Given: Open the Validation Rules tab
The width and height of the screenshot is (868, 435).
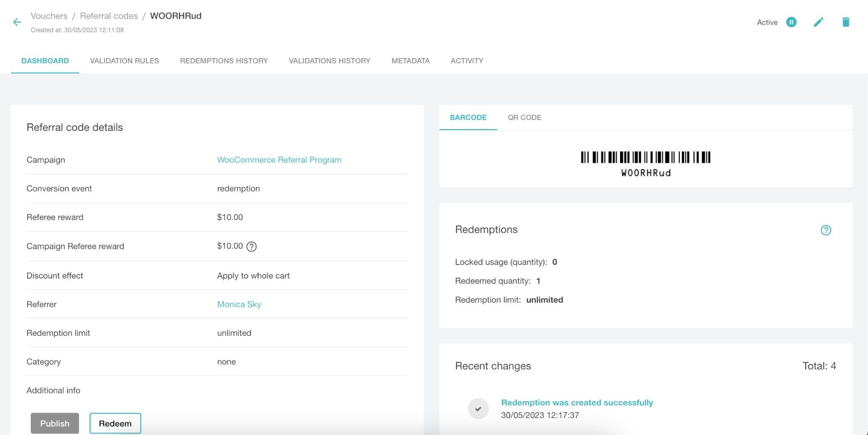Looking at the screenshot, I should click(x=124, y=61).
